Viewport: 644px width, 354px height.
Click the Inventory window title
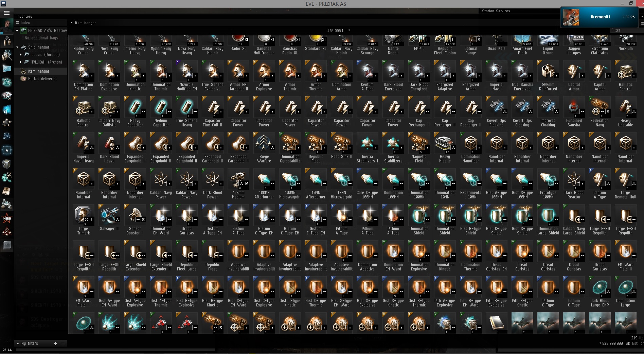[24, 16]
